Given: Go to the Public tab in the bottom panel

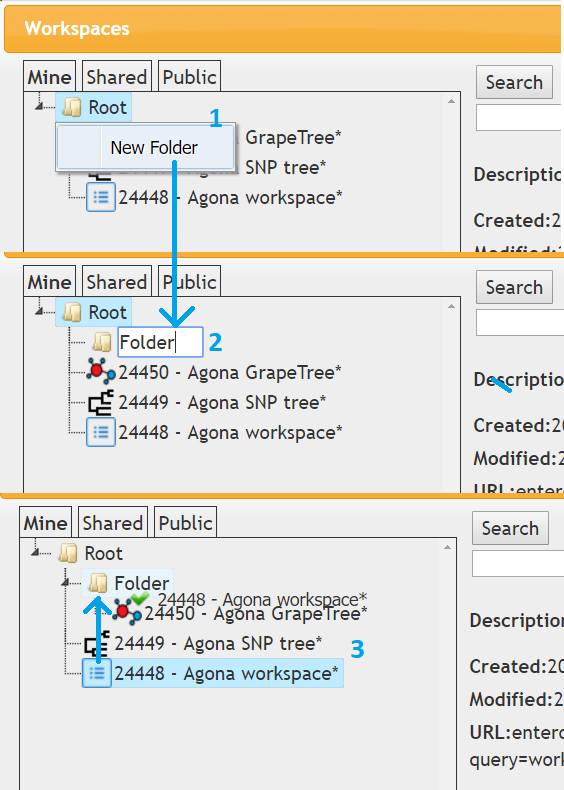Looking at the screenshot, I should coord(185,522).
